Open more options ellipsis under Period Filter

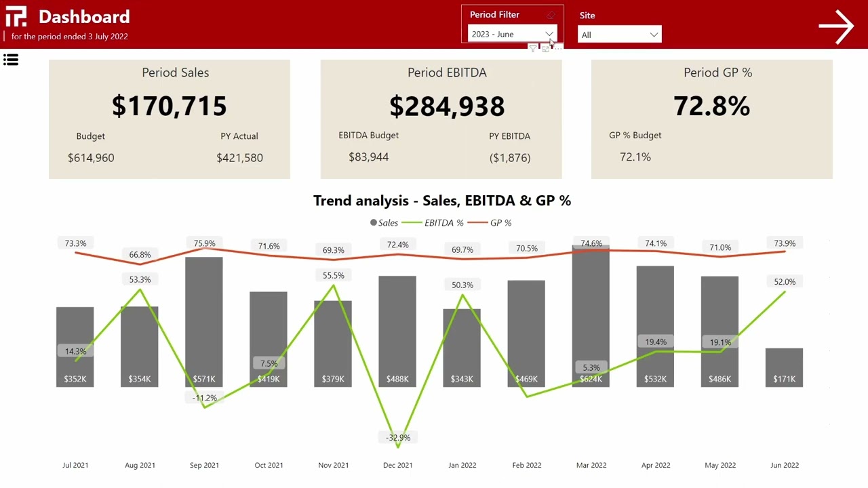(x=557, y=49)
